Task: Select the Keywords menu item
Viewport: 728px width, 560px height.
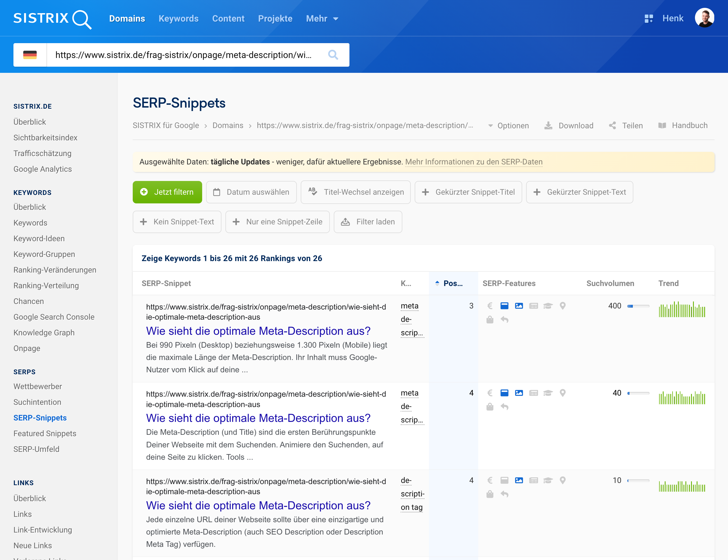Action: [178, 18]
